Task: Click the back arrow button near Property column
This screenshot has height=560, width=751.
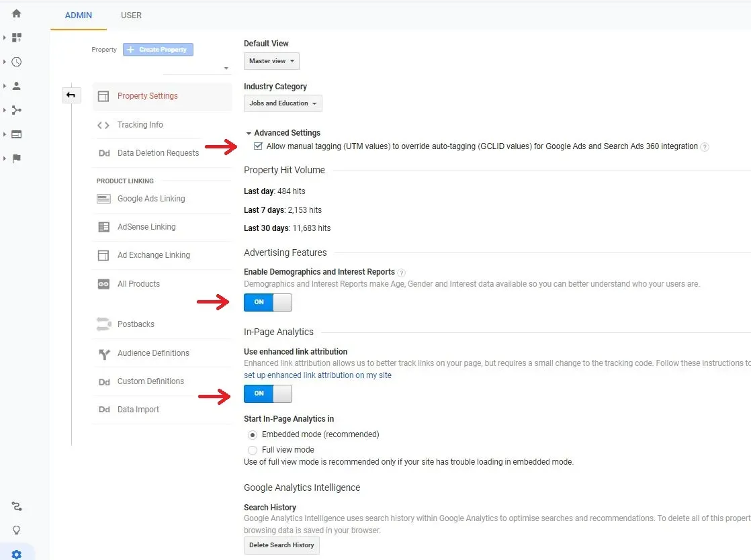Action: pyautogui.click(x=71, y=95)
